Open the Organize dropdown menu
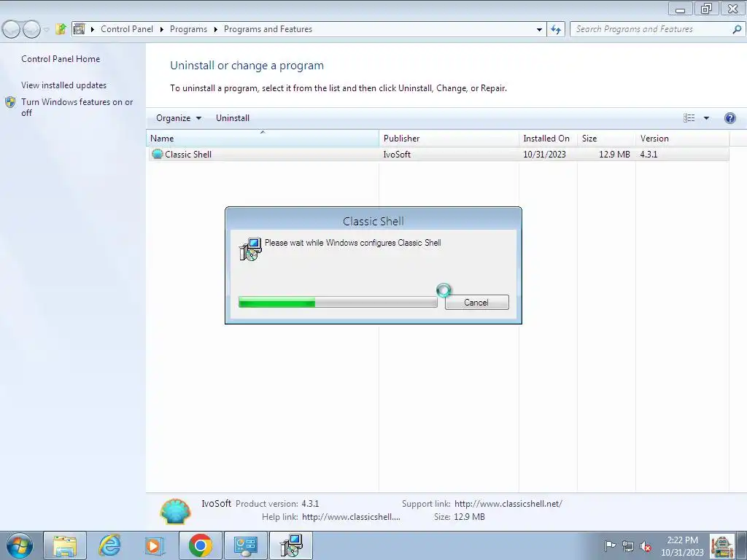747x560 pixels. (x=178, y=118)
